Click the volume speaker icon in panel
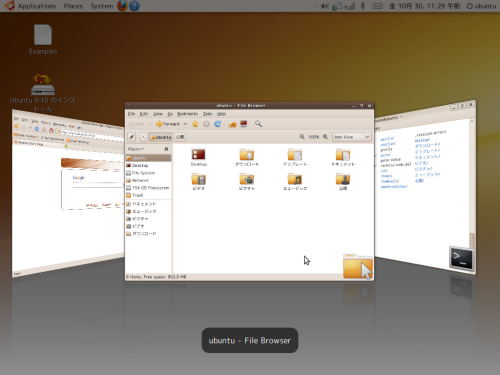The height and width of the screenshot is (375, 500). point(324,6)
